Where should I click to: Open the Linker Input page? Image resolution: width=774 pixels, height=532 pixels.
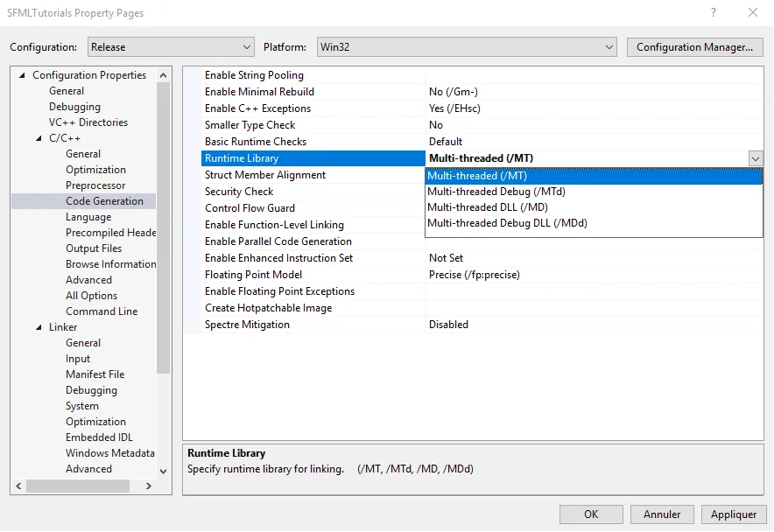[x=78, y=359]
